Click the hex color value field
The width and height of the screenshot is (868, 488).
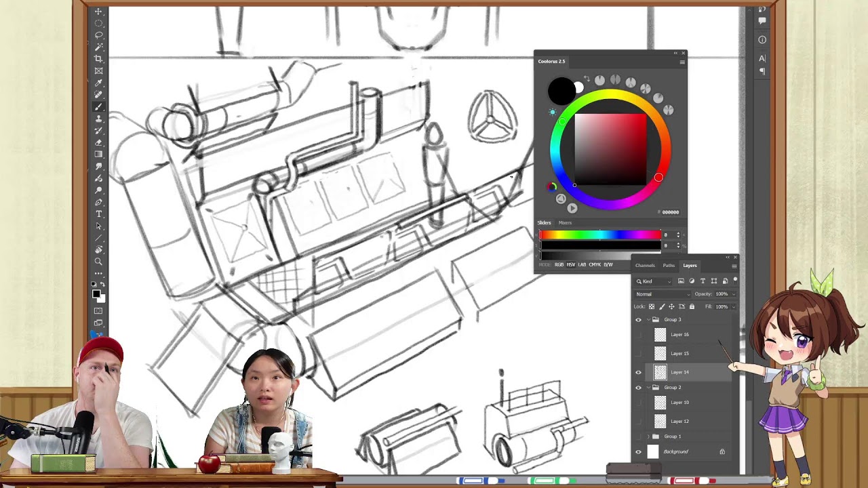pyautogui.click(x=671, y=212)
